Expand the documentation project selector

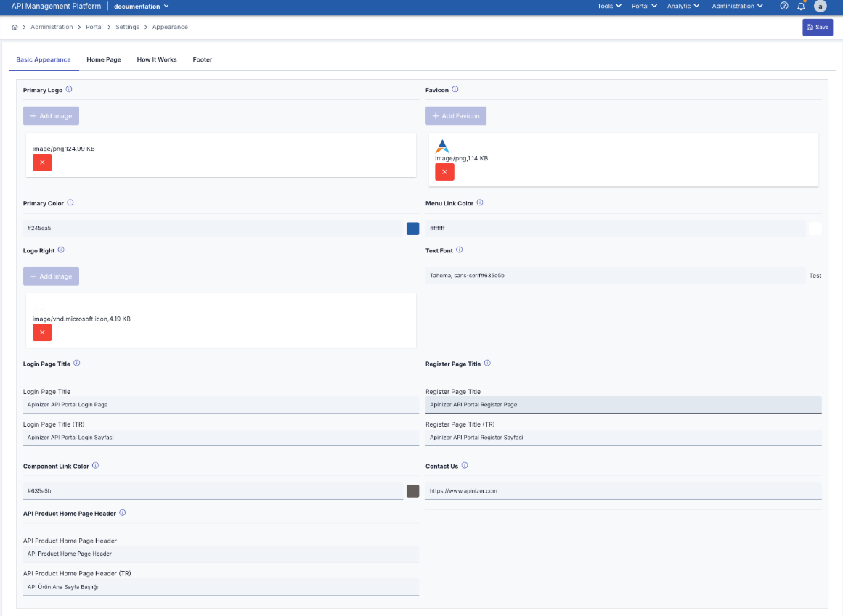[x=142, y=7]
